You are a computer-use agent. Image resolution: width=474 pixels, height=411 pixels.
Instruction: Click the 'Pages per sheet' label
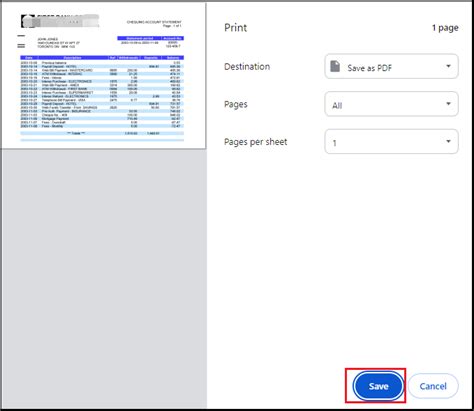[x=255, y=142]
